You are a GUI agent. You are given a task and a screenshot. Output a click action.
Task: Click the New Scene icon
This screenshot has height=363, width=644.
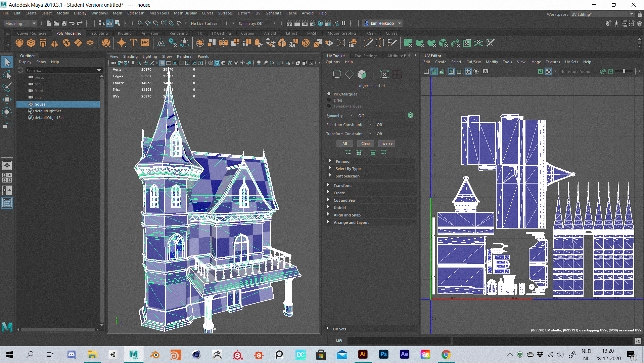[48, 23]
